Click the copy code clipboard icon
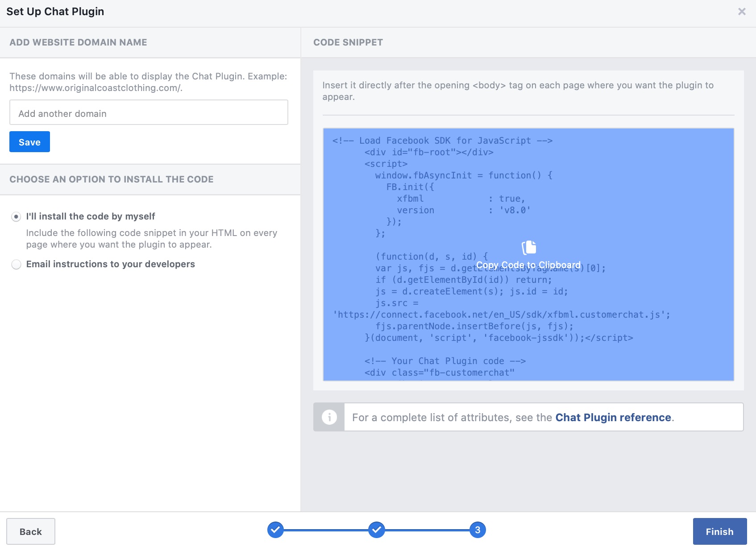The height and width of the screenshot is (547, 756). click(x=529, y=247)
